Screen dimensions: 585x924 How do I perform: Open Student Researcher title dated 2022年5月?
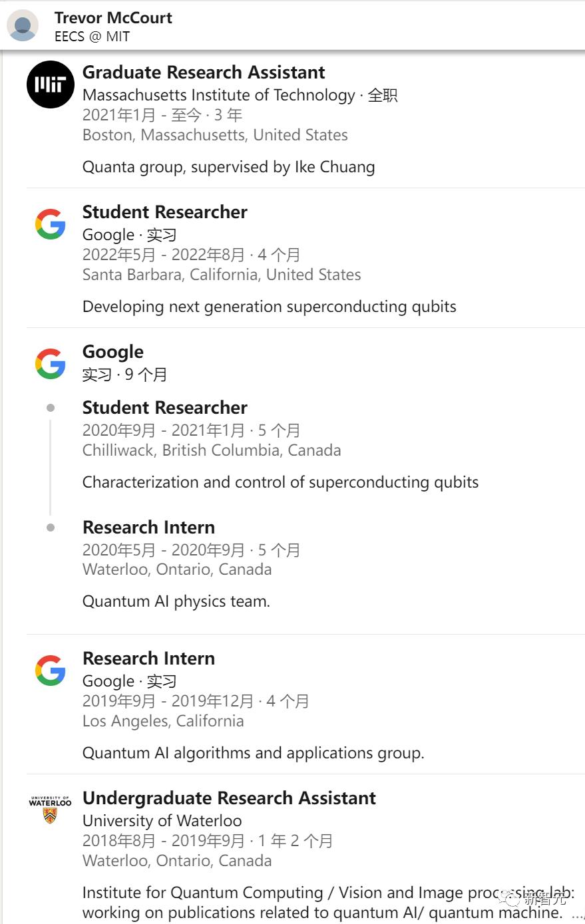[164, 212]
